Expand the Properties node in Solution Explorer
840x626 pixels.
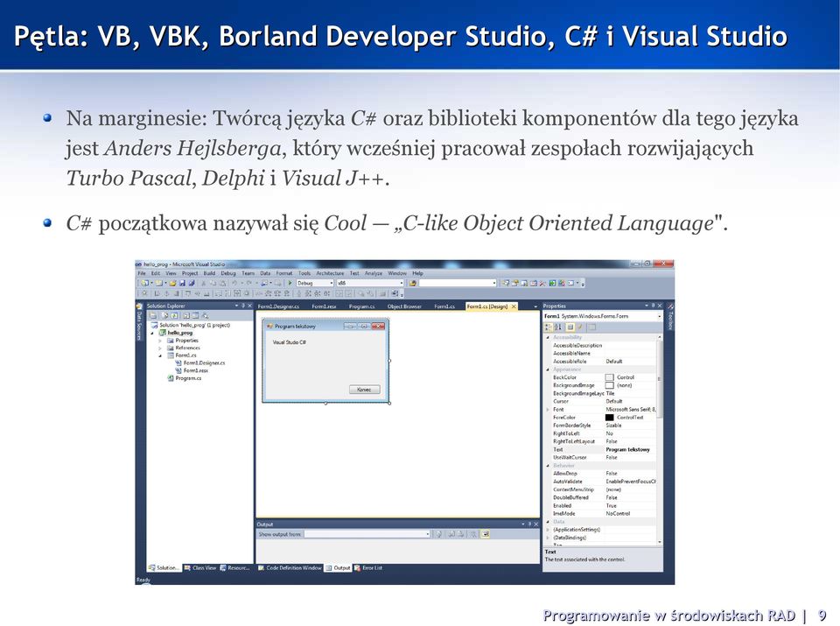coord(160,341)
